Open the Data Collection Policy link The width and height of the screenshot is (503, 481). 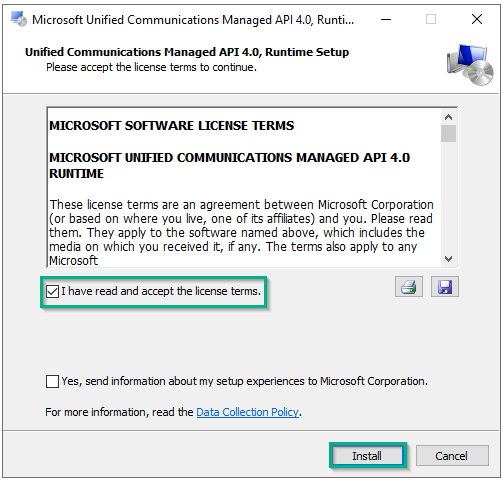coord(247,412)
